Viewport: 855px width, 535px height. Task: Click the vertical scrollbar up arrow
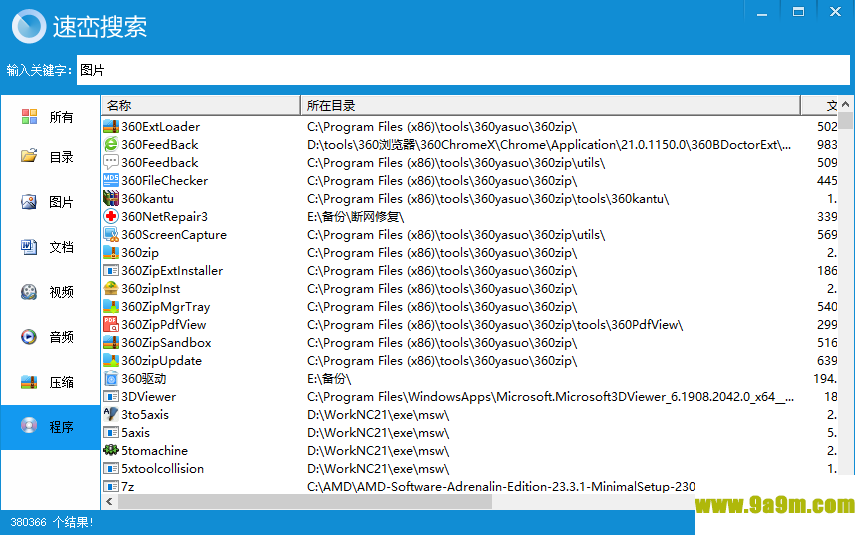coord(846,104)
